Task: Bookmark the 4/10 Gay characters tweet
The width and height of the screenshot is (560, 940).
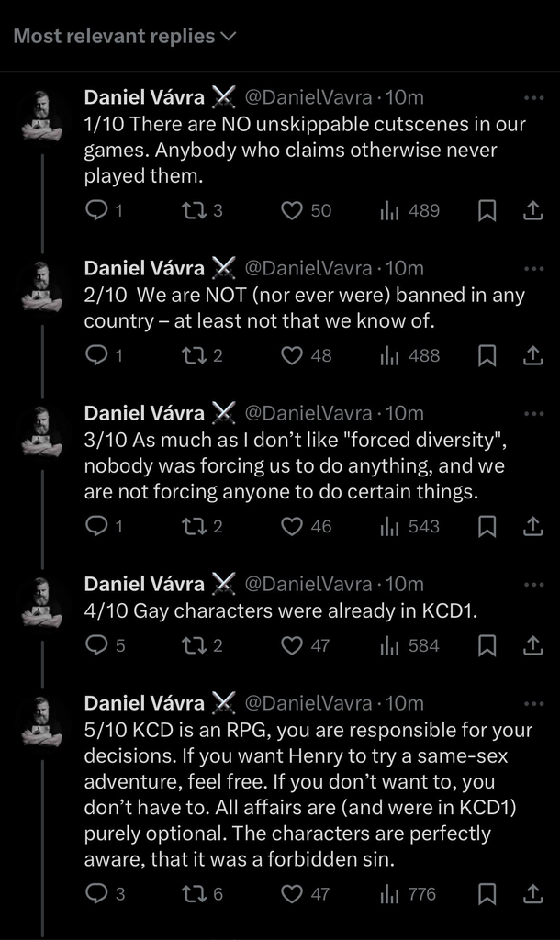Action: click(x=488, y=646)
